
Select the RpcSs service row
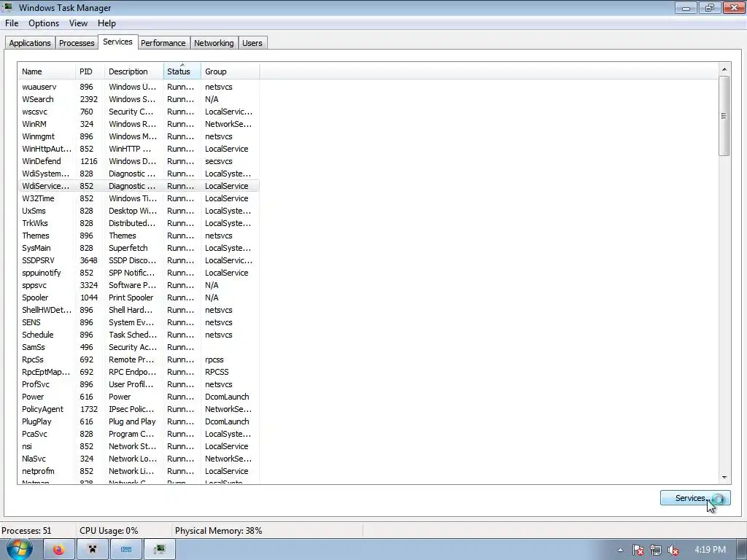[x=139, y=359]
